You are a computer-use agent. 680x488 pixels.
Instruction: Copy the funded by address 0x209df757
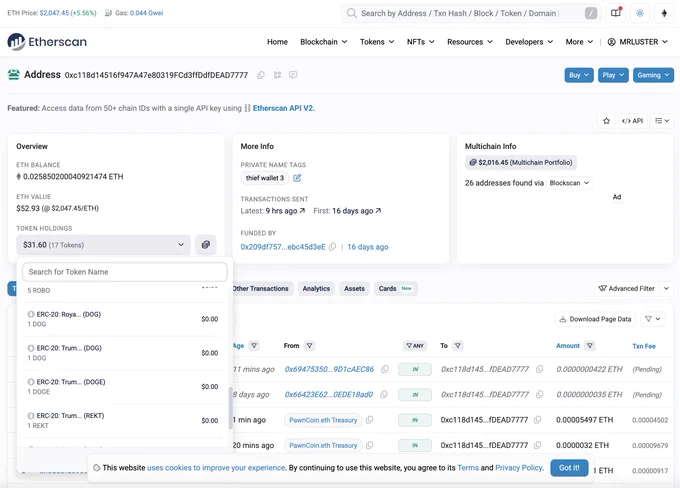(332, 247)
